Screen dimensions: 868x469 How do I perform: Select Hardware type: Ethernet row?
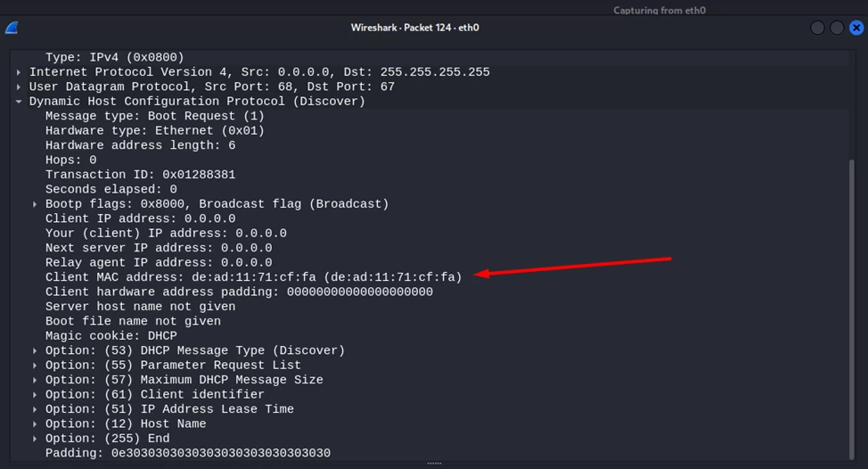pyautogui.click(x=429, y=131)
